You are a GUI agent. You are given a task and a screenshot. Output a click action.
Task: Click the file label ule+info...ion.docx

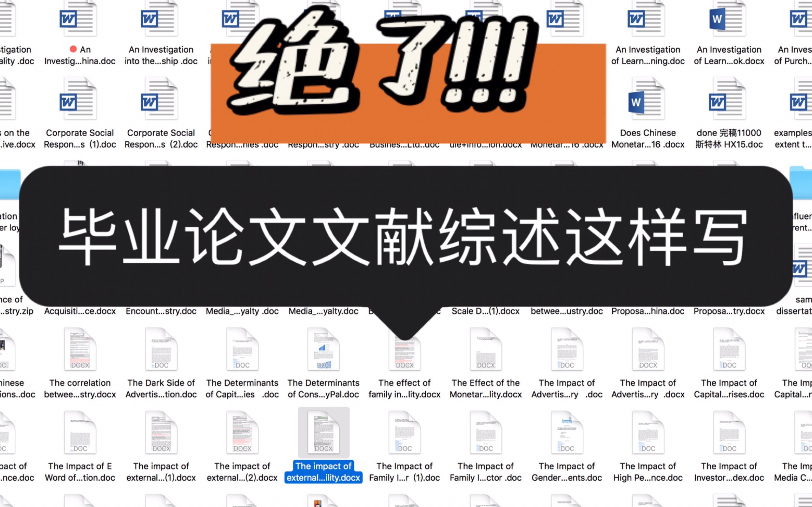click(x=486, y=145)
